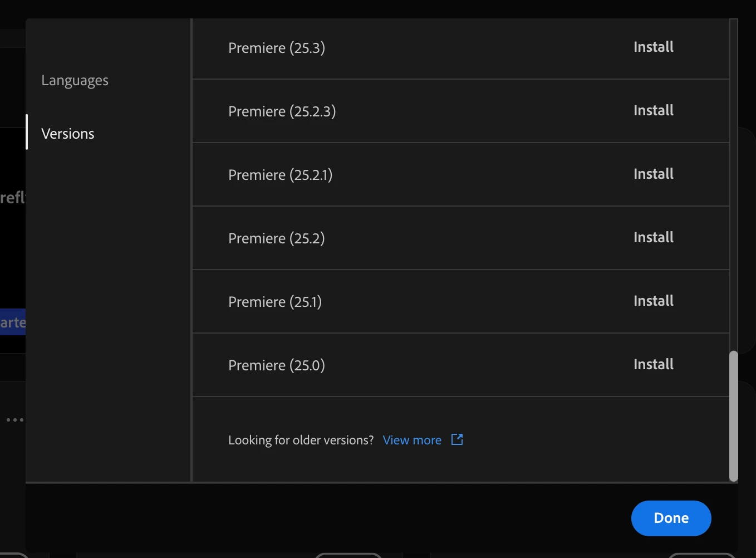Click the partially hidden blue button at left edge
This screenshot has height=558, width=756.
pos(13,322)
